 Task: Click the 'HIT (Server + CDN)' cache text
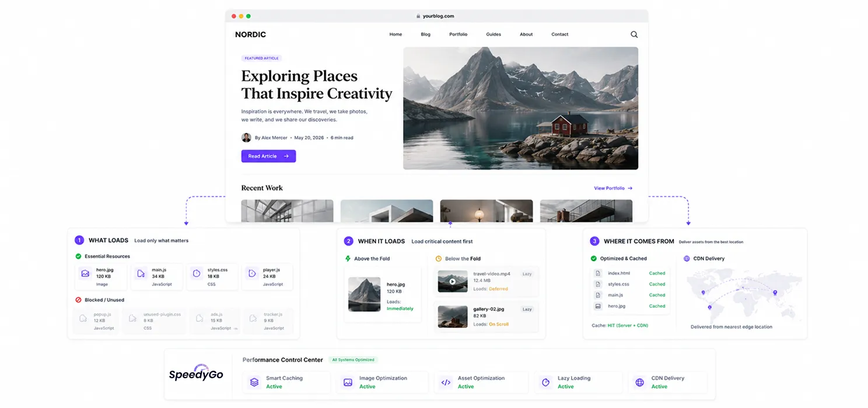(x=628, y=325)
